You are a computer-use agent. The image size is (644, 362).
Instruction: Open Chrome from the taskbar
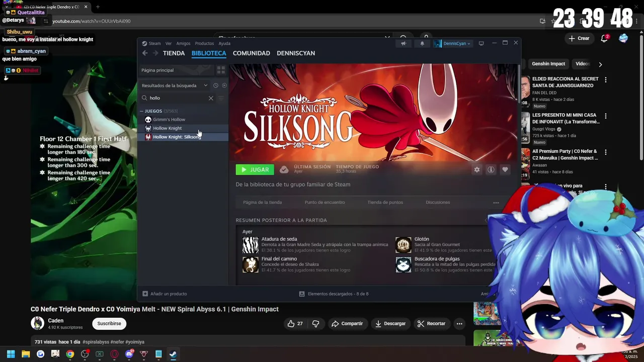point(70,354)
